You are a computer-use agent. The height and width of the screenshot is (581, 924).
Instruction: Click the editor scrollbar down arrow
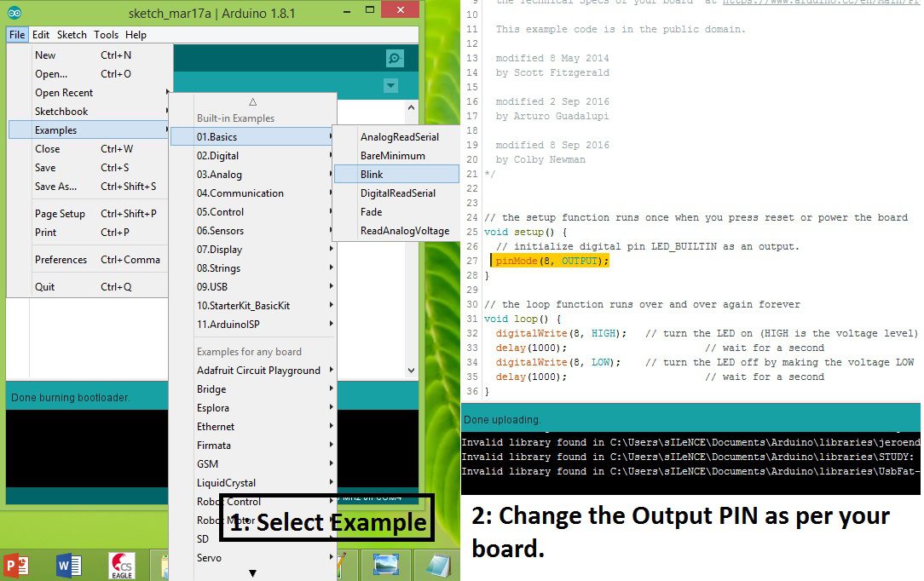click(412, 371)
